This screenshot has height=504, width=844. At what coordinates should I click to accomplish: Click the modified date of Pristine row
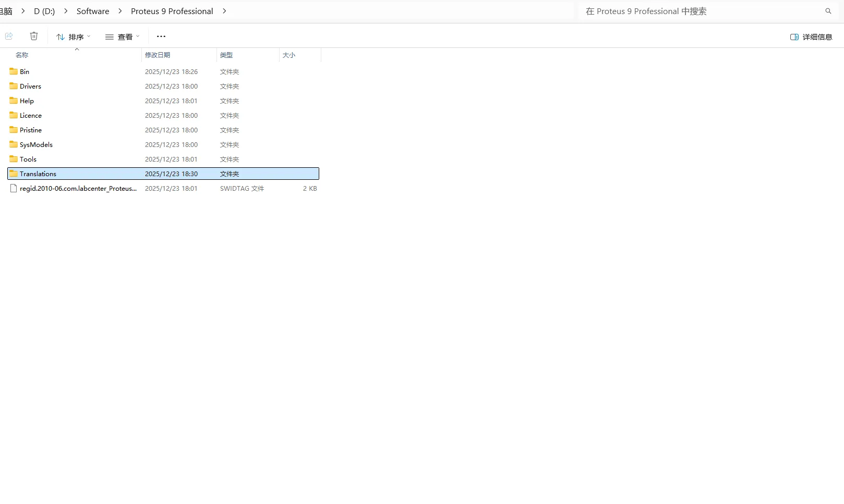tap(171, 130)
